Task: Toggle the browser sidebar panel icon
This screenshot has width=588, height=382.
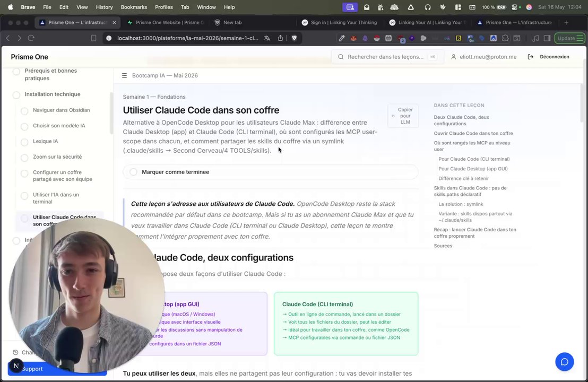Action: click(x=547, y=38)
